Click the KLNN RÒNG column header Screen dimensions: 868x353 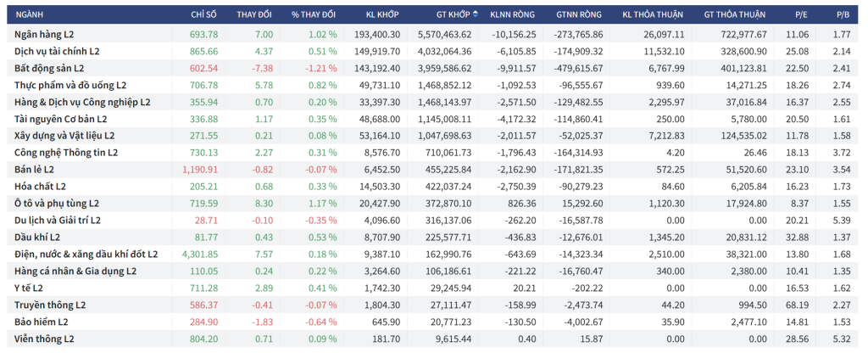(513, 15)
